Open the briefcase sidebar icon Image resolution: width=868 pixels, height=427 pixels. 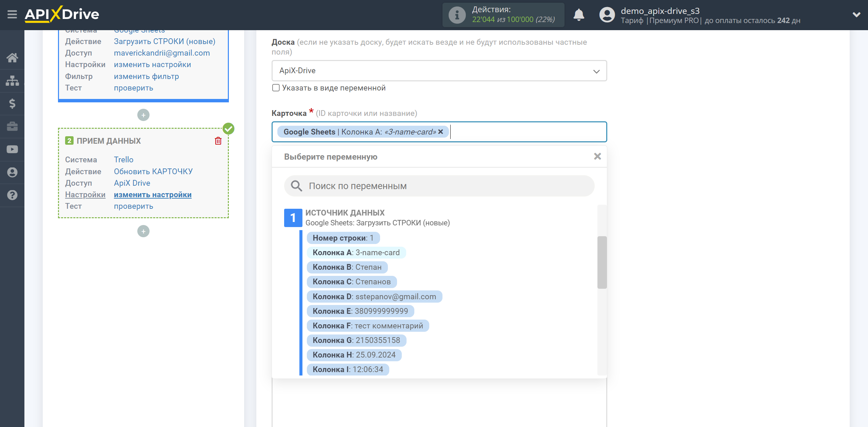pos(12,126)
